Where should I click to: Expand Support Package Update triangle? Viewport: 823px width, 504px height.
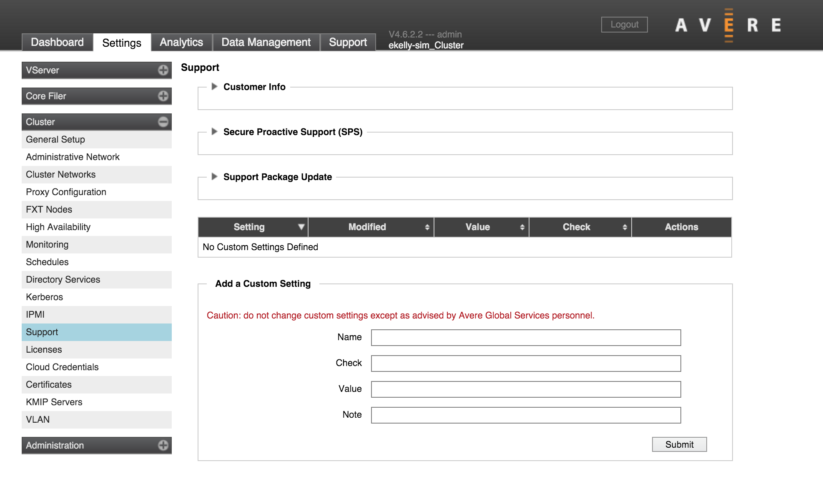(214, 176)
